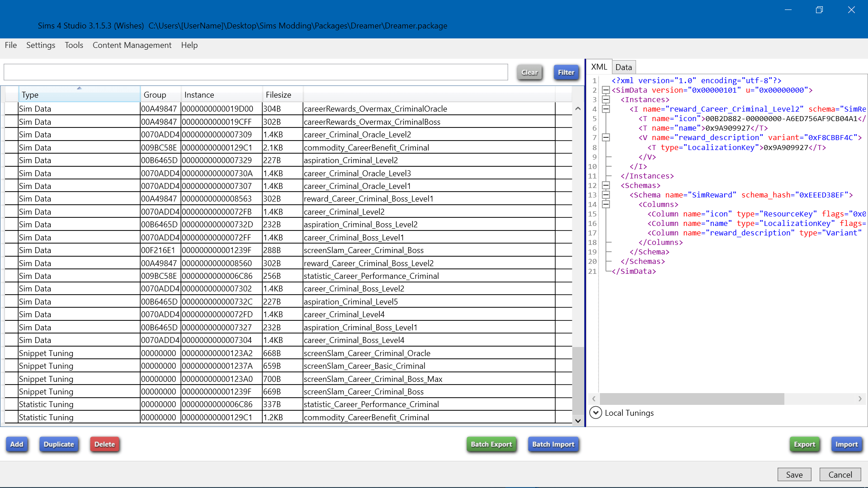Screen dimensions: 868x488
Task: Select reward_Career_Criminal_Boss_Level1 row
Action: (288, 198)
